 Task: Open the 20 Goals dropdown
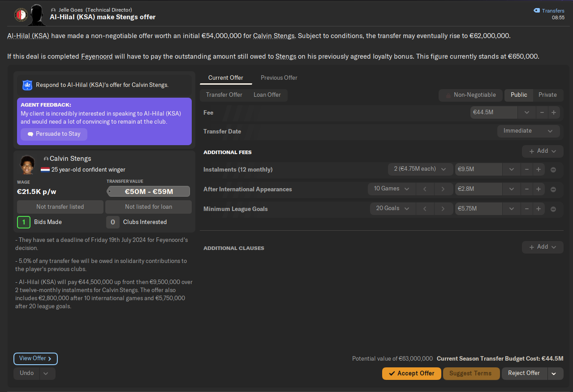[x=392, y=209]
